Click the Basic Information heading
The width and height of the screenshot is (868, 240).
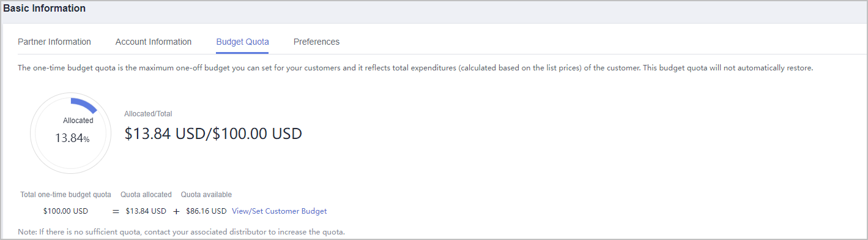(x=45, y=9)
